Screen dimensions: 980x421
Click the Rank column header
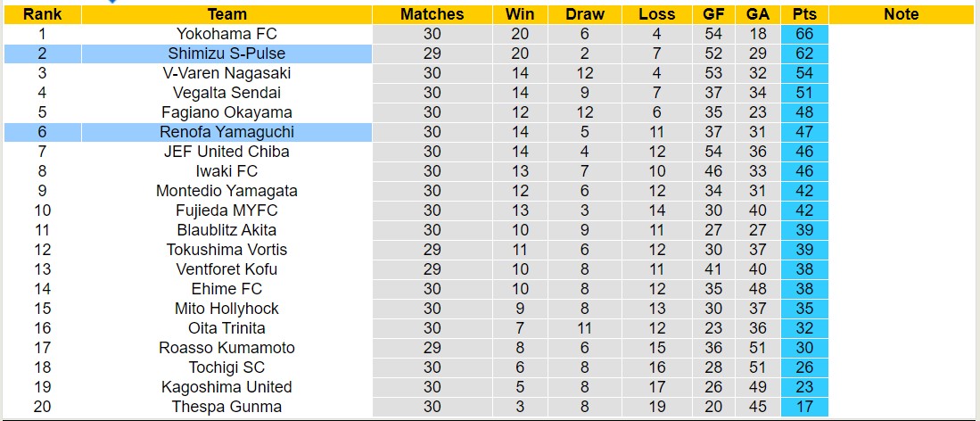pos(42,14)
